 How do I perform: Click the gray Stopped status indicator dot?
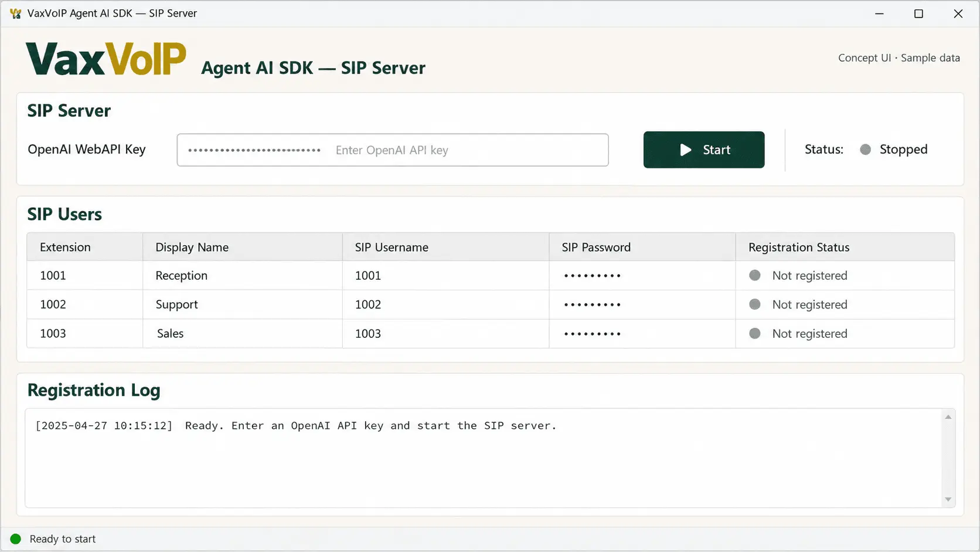[865, 150]
